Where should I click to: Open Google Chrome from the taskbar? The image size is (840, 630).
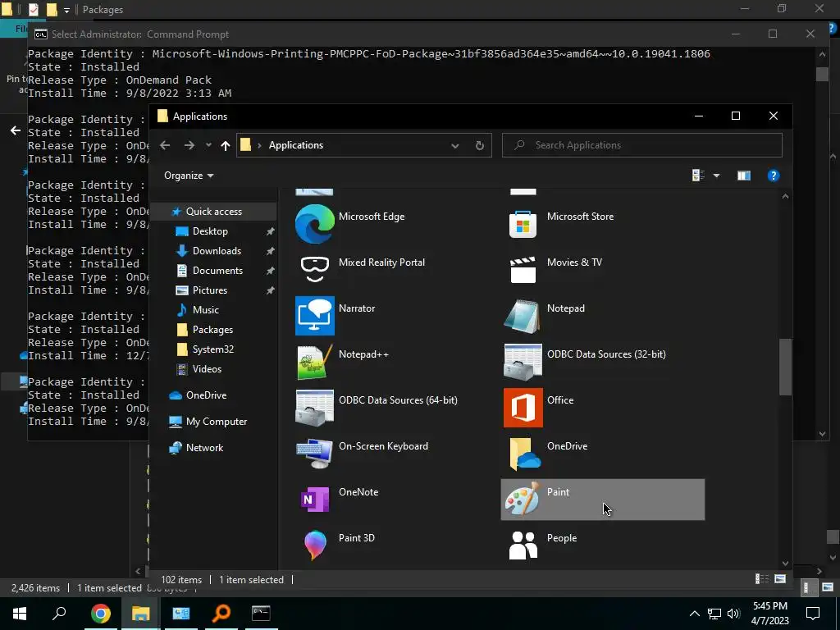point(100,614)
